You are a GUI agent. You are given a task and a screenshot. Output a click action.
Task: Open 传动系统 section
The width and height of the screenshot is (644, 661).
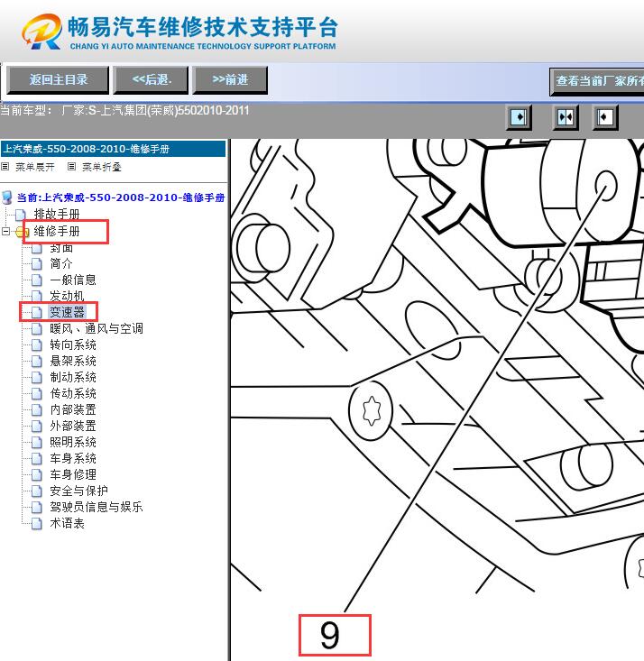[x=73, y=393]
